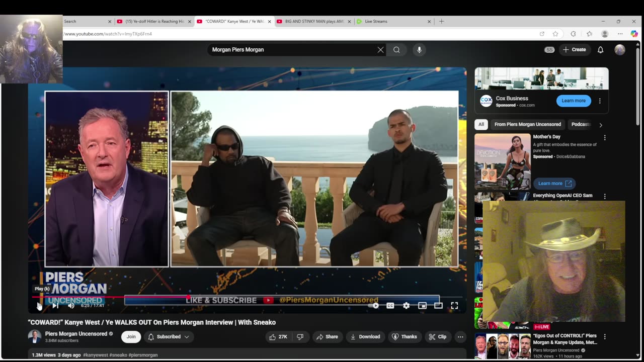Switch to 'BIG AND STINKY MAN plays' tab
Image resolution: width=644 pixels, height=362 pixels.
tap(313, 22)
